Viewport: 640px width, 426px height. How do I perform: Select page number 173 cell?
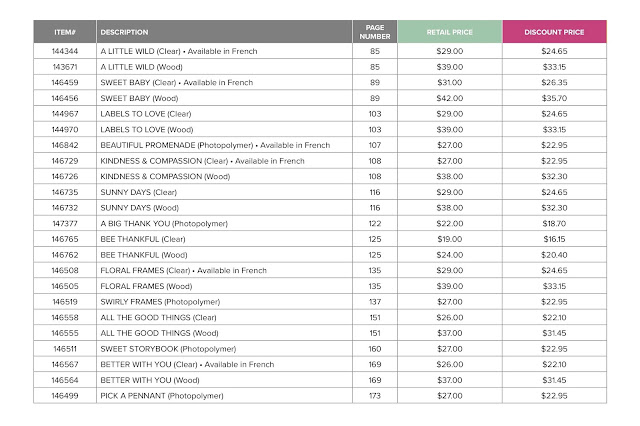375,396
